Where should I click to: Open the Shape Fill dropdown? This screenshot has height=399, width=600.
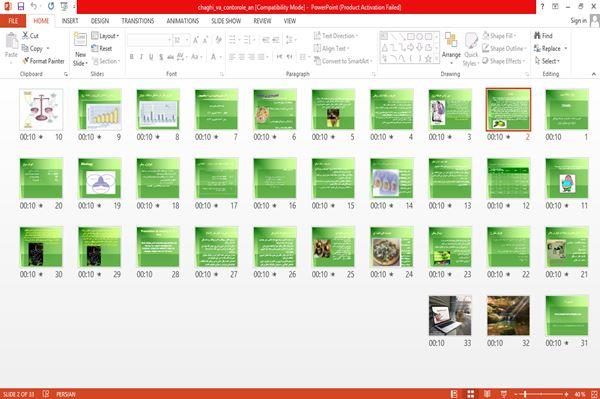pyautogui.click(x=499, y=36)
